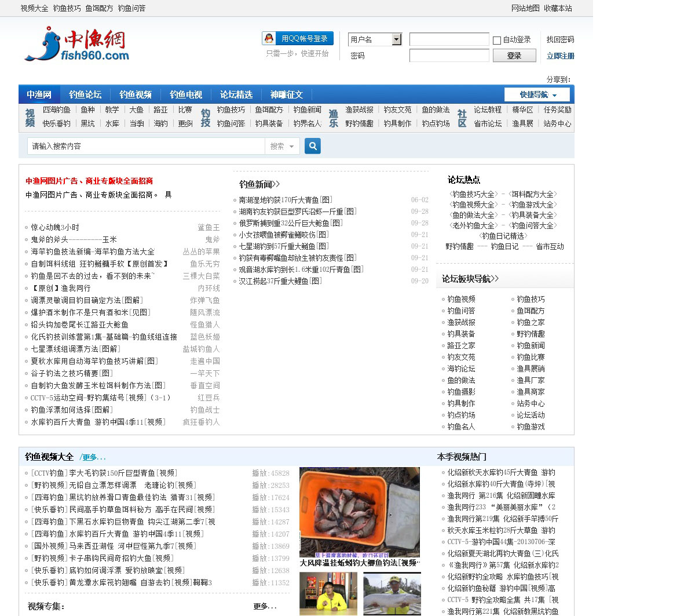Click the 立即注册 link
695x616 pixels.
[560, 56]
